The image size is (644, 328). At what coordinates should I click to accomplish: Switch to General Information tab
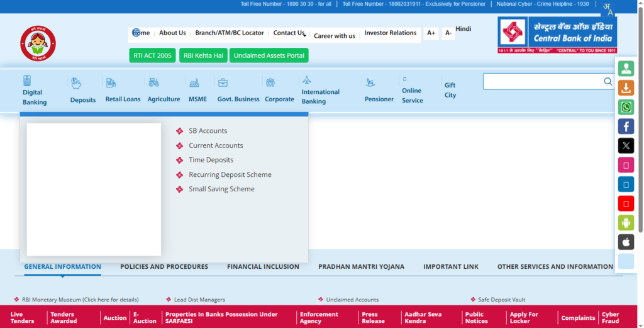(62, 267)
